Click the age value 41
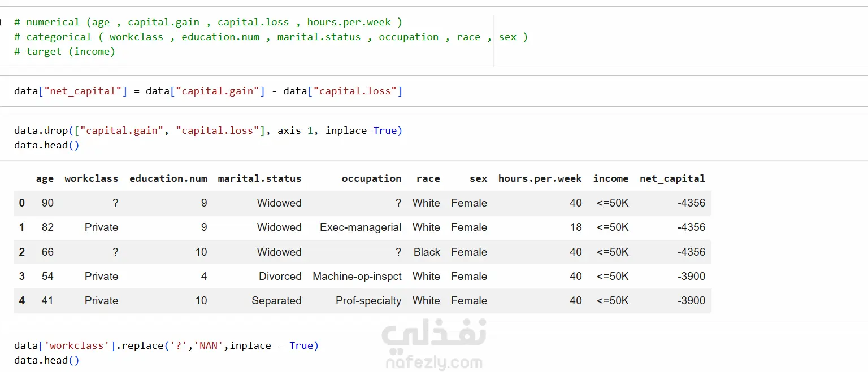The image size is (868, 372). [x=47, y=301]
